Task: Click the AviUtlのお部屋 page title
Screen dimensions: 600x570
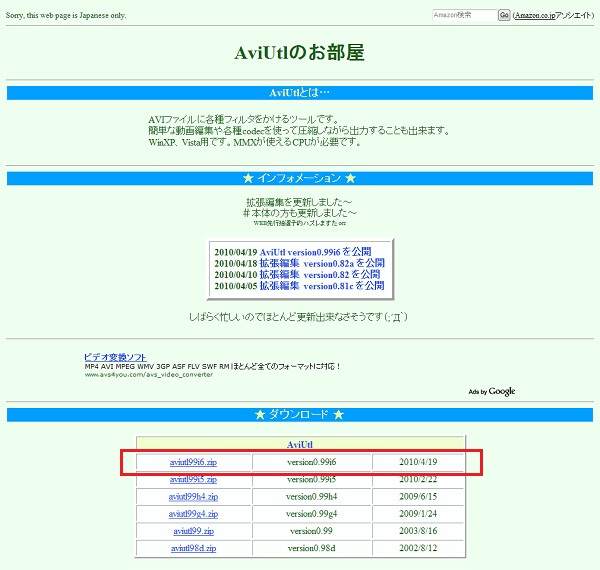Action: (x=300, y=52)
